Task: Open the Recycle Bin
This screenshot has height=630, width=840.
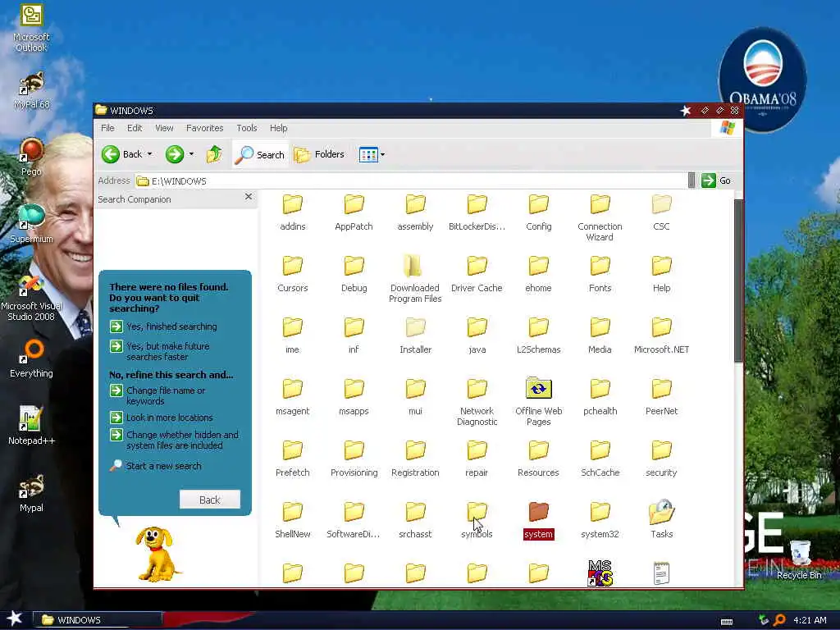Action: 799,559
